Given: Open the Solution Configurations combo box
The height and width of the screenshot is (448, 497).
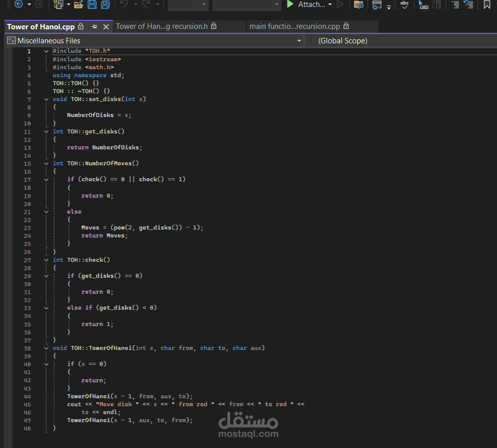Looking at the screenshot, I should click(188, 5).
